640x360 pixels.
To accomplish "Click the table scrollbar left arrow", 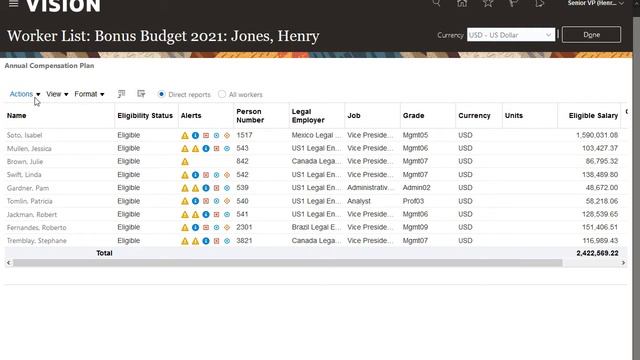I will (9, 263).
